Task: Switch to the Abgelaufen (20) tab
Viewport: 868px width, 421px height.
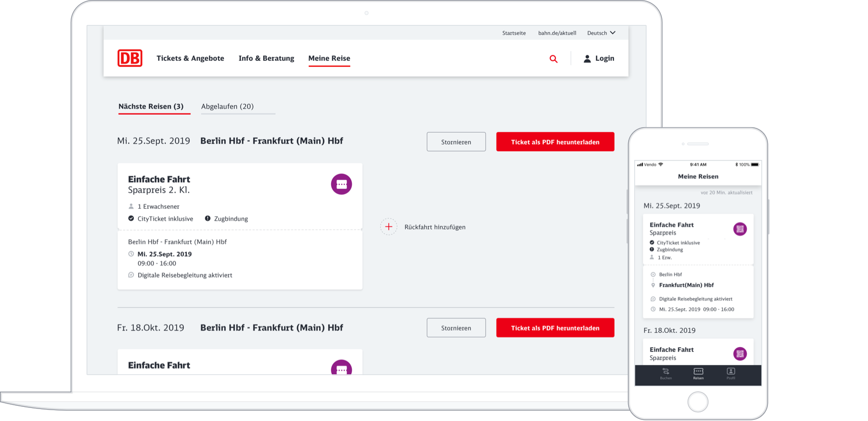Action: tap(227, 107)
